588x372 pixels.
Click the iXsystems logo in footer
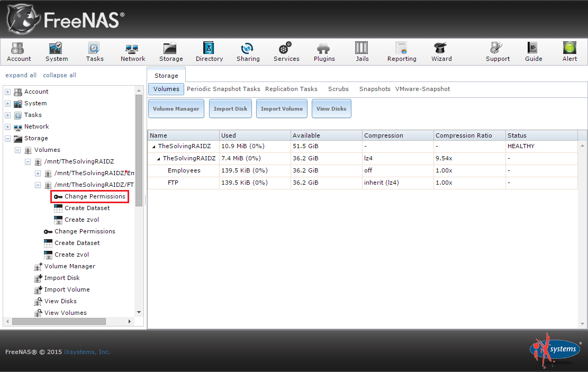click(555, 349)
